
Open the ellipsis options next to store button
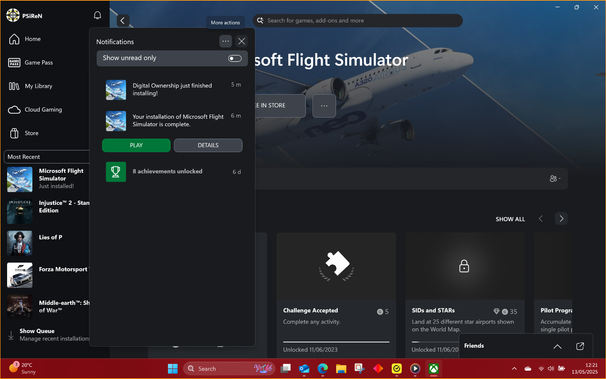click(324, 105)
